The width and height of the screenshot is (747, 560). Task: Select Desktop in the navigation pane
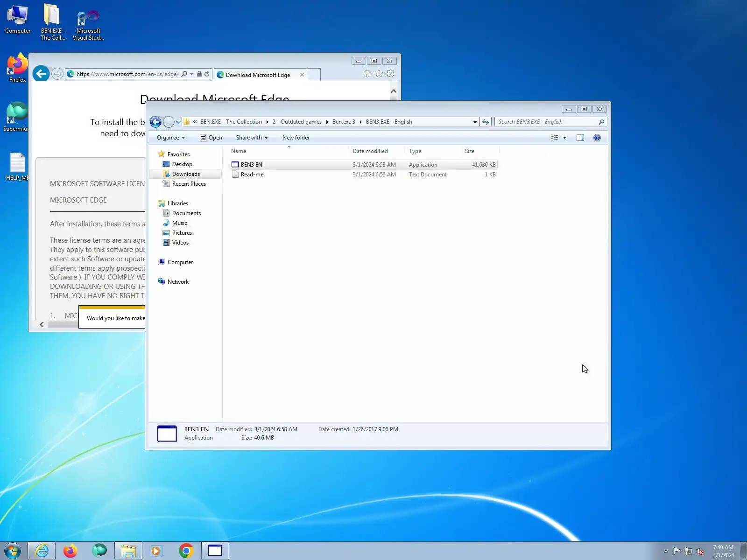click(x=182, y=164)
